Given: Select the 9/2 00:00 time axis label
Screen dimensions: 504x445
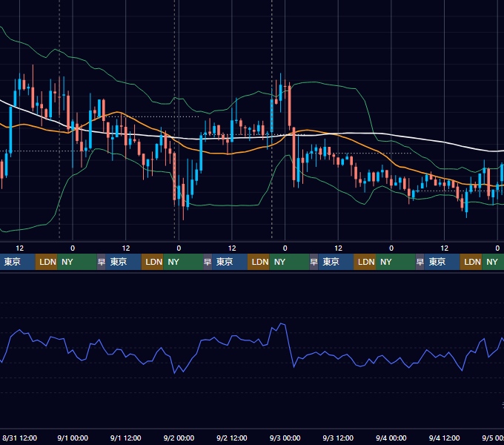Looking at the screenshot, I should (x=179, y=438).
